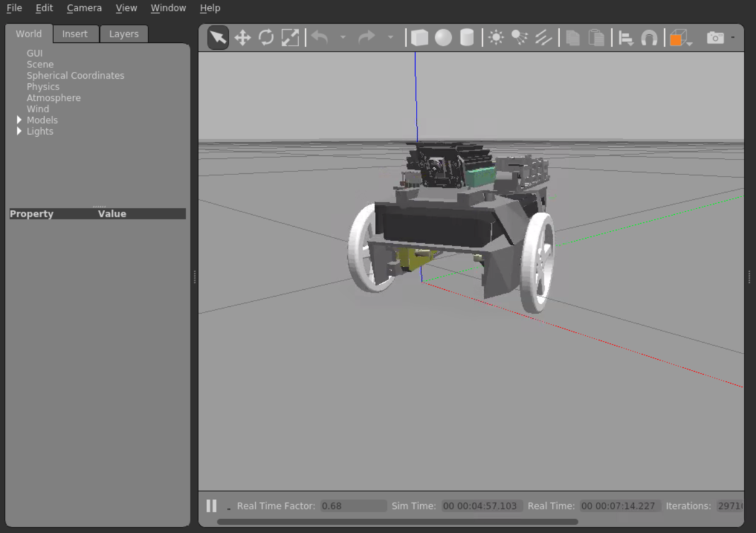Screen dimensions: 756x533
Task: Click the bottom horizontal scrollbar
Action: (398, 522)
